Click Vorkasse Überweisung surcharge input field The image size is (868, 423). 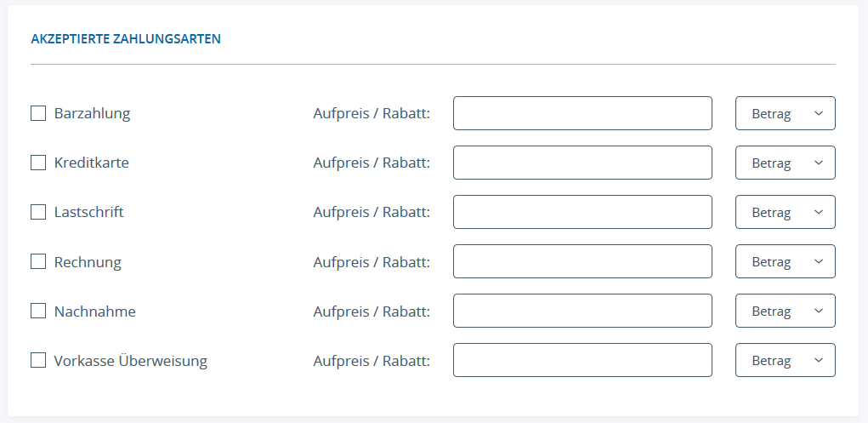(582, 360)
